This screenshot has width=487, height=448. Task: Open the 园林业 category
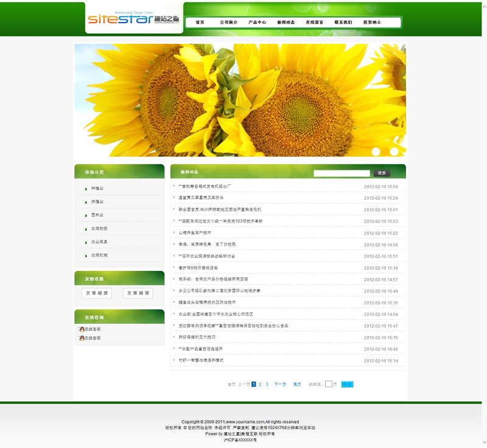97,215
